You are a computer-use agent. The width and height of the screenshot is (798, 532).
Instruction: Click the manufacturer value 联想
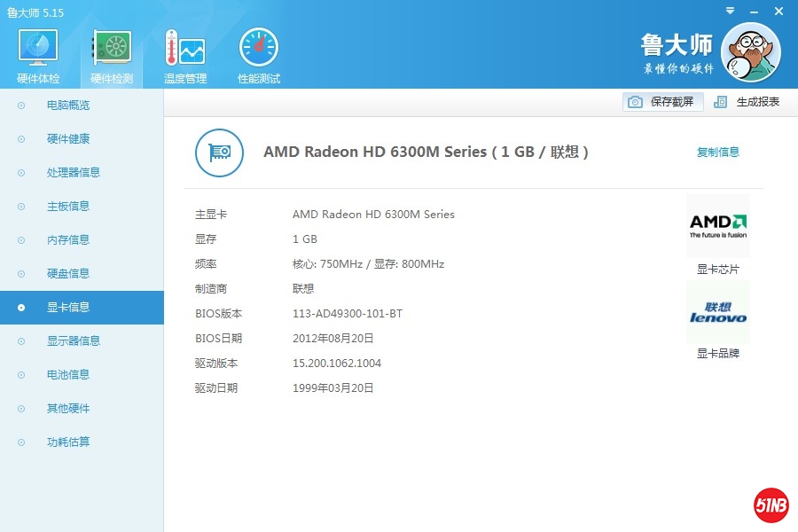point(303,289)
